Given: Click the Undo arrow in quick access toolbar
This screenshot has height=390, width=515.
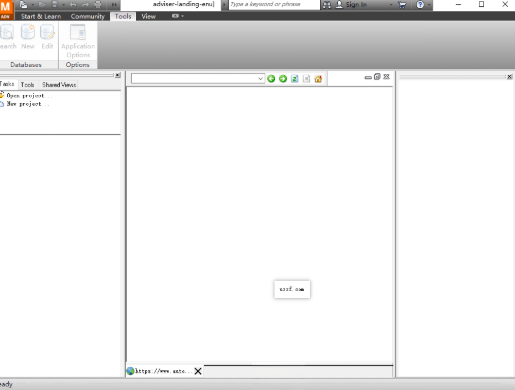Looking at the screenshot, I should tap(73, 5).
